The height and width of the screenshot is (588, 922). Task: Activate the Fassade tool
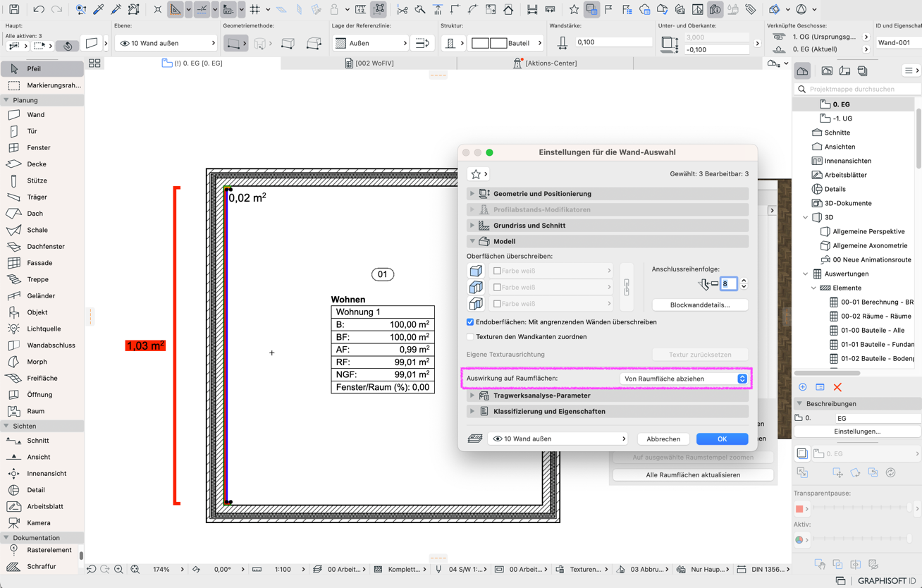pyautogui.click(x=42, y=263)
